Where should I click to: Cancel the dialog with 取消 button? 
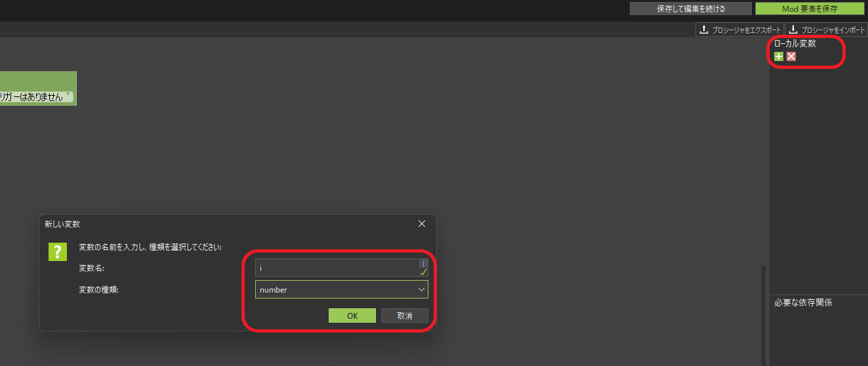tap(405, 315)
